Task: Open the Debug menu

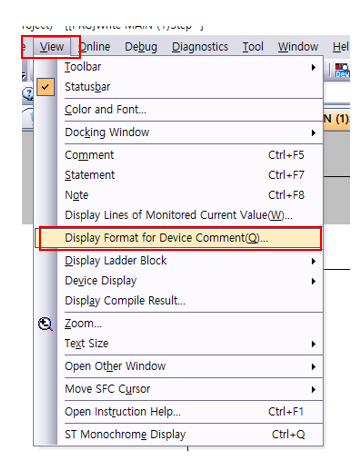Action: point(141,47)
